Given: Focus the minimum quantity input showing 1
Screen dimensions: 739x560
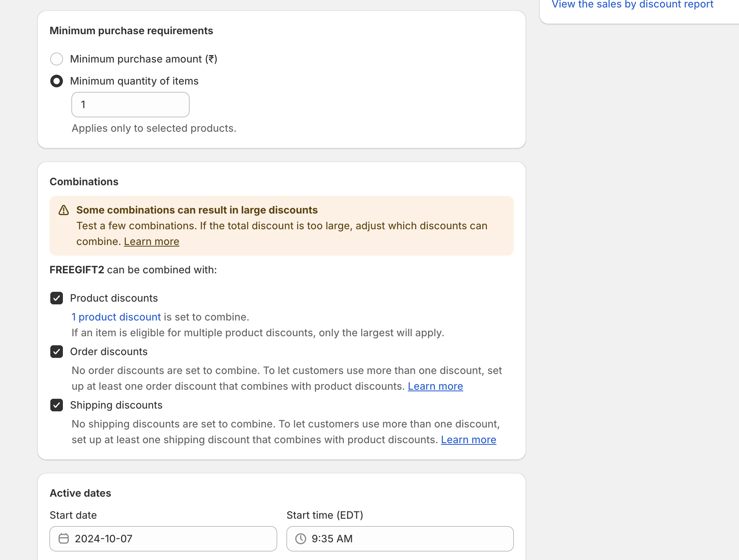Looking at the screenshot, I should pyautogui.click(x=130, y=104).
